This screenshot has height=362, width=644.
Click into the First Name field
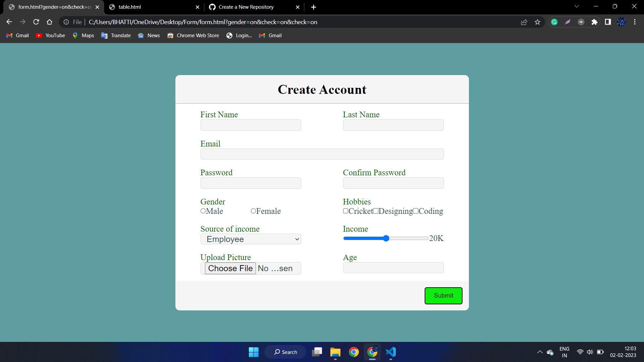point(251,125)
